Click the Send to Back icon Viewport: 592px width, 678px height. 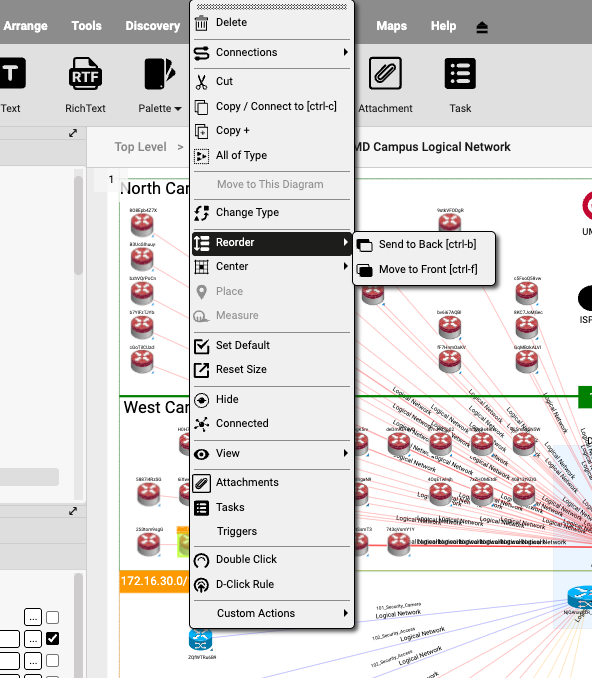365,245
